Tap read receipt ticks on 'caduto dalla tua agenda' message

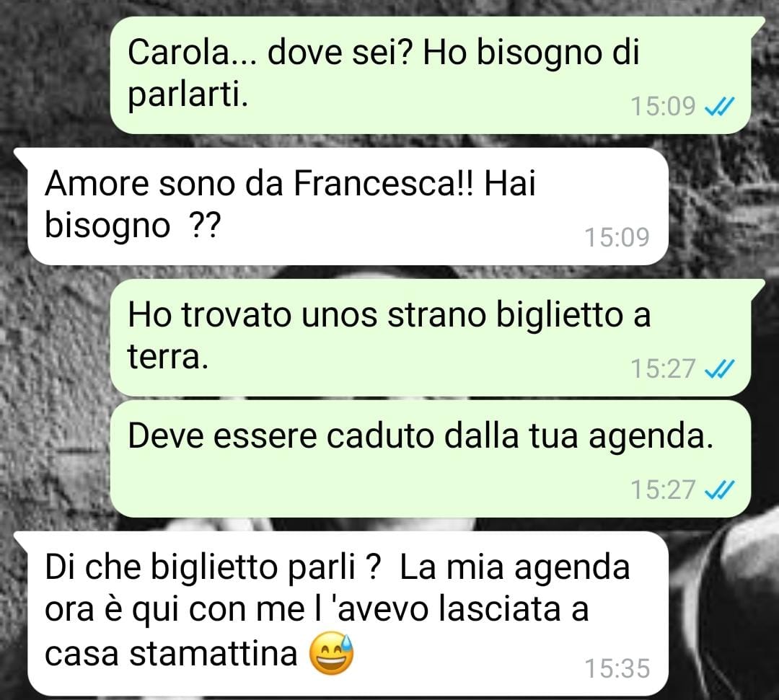click(x=719, y=490)
